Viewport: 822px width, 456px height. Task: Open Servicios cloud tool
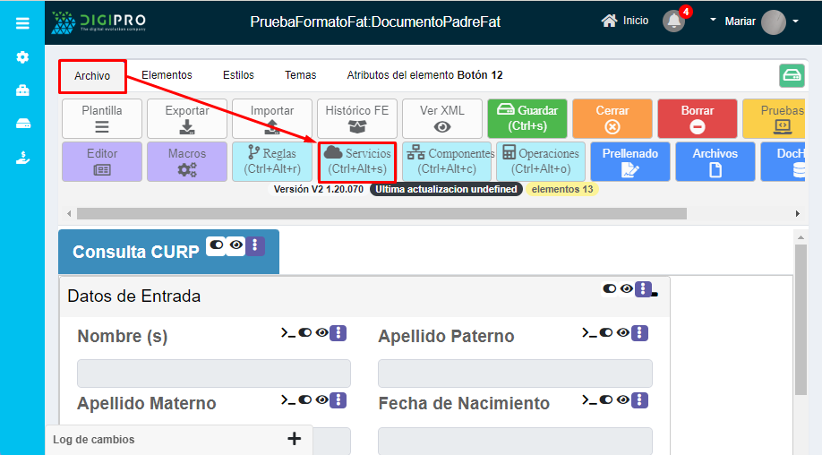click(x=357, y=161)
